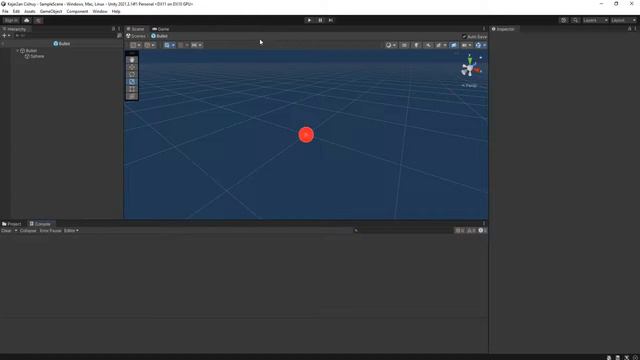
Task: Open the Layout dropdown
Action: pyautogui.click(x=624, y=20)
